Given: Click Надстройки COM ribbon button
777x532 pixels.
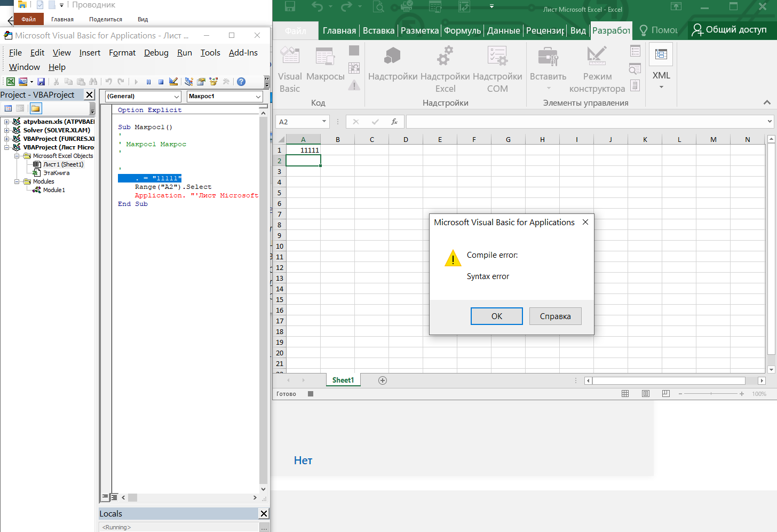Looking at the screenshot, I should pos(497,69).
